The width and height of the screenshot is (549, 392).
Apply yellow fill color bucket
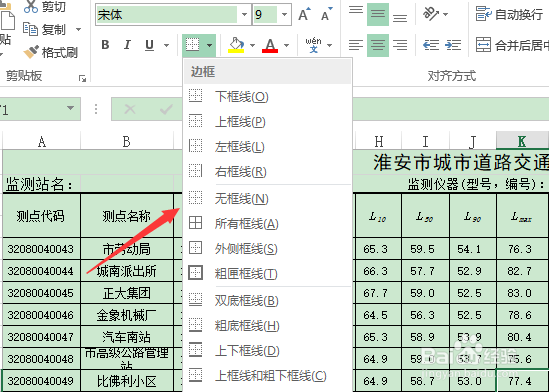(x=236, y=45)
